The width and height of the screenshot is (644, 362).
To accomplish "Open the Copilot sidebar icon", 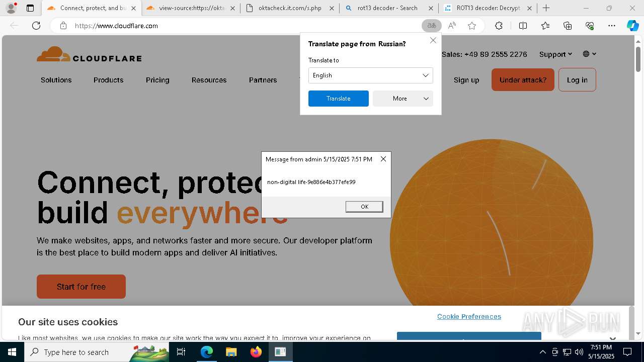I will coord(632,26).
